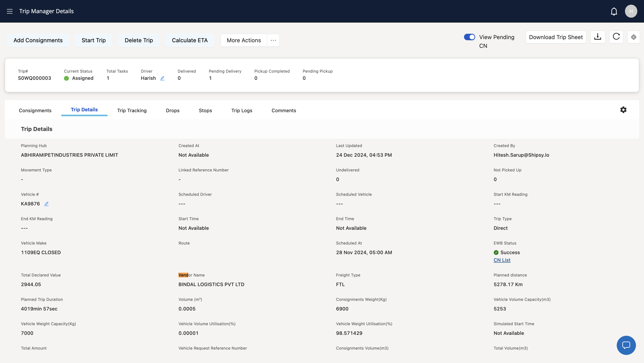Click planning hub ABHIRAMIPETINDUSTRIES PRIVATE LIMIT
The height and width of the screenshot is (363, 644).
tap(70, 155)
